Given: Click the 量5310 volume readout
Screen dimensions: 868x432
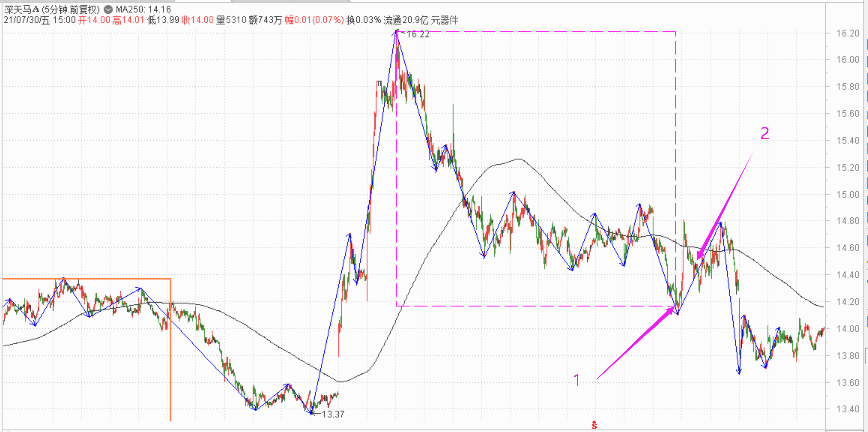Looking at the screenshot, I should tap(231, 20).
